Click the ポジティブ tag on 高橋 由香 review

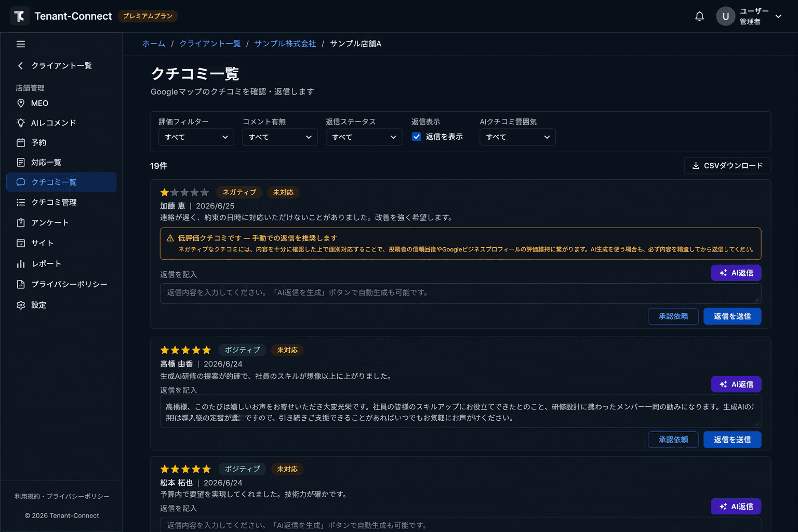click(242, 350)
